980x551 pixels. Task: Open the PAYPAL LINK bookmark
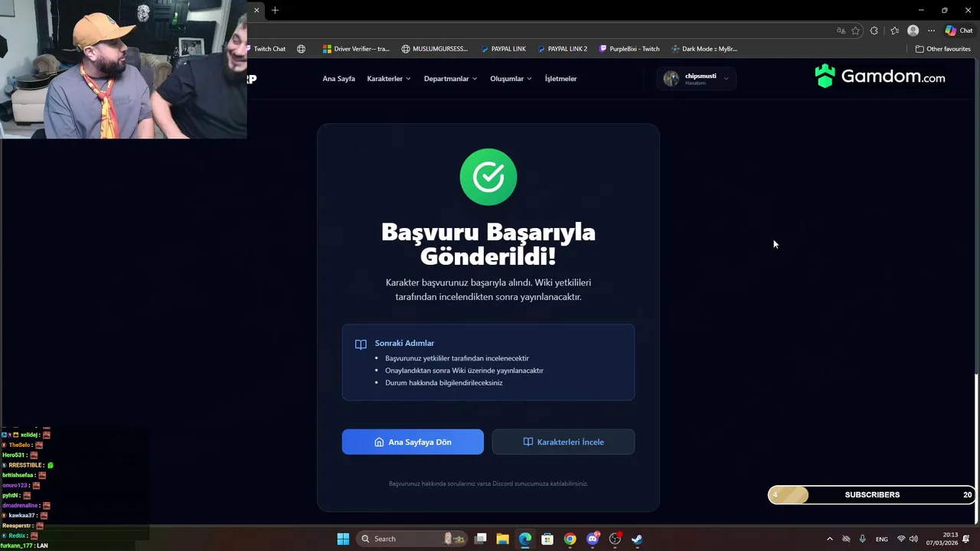coord(504,49)
